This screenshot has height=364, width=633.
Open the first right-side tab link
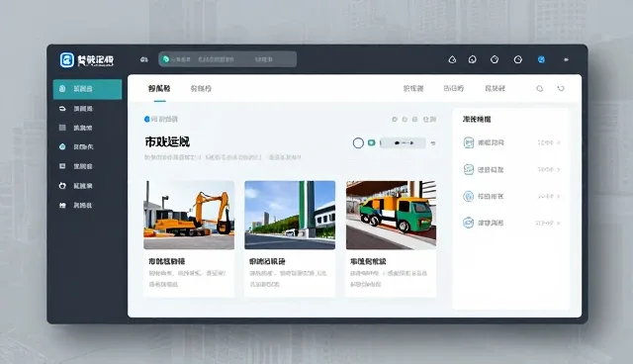point(413,88)
